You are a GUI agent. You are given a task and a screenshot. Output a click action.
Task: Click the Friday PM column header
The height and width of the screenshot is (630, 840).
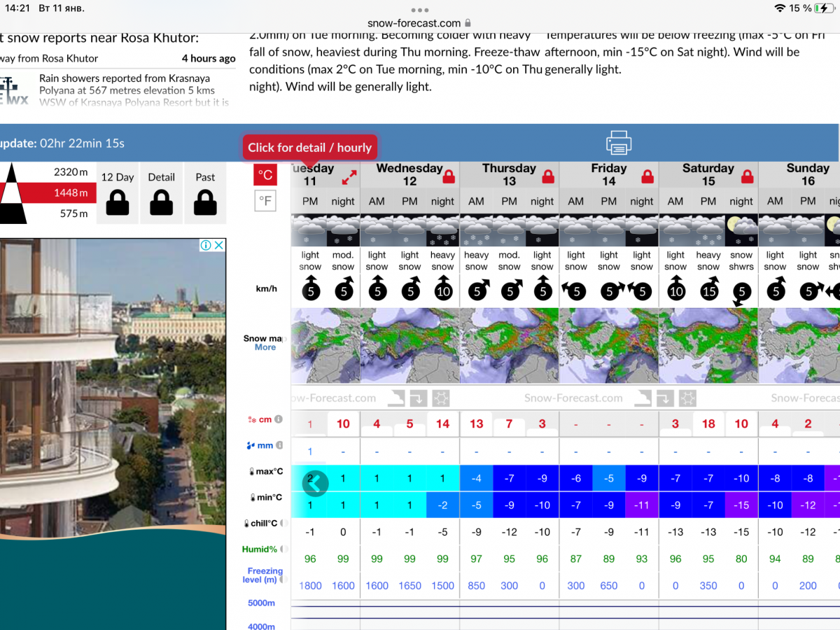[609, 202]
